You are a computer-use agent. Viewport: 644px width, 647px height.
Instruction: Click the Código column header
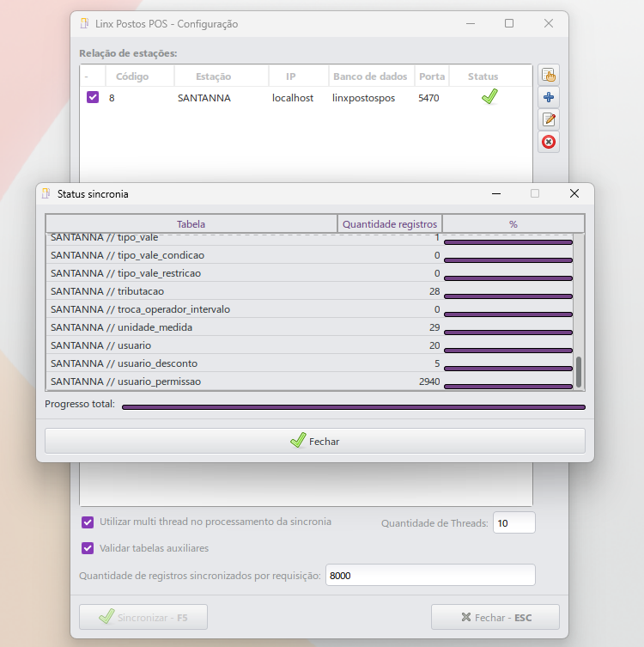(x=140, y=76)
